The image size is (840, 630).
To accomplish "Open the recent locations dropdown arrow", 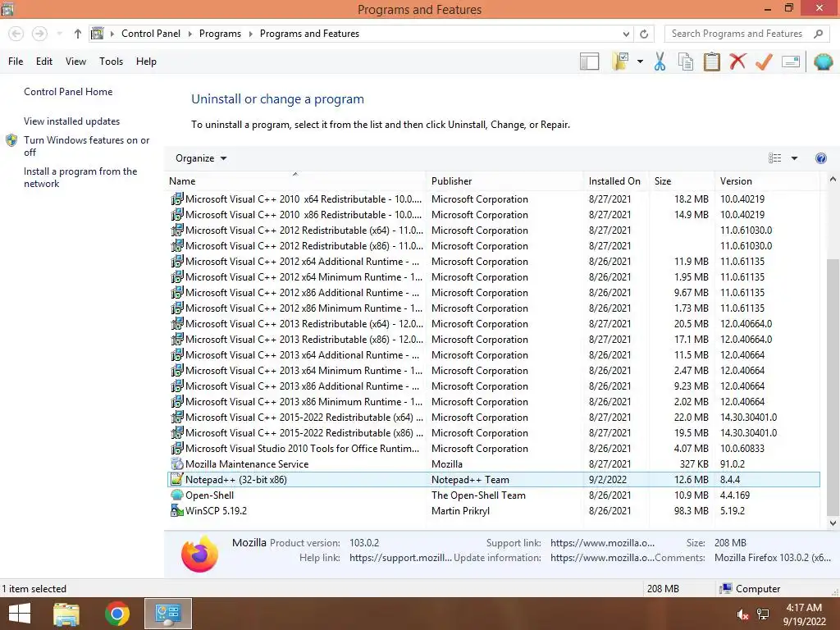I will [x=59, y=34].
